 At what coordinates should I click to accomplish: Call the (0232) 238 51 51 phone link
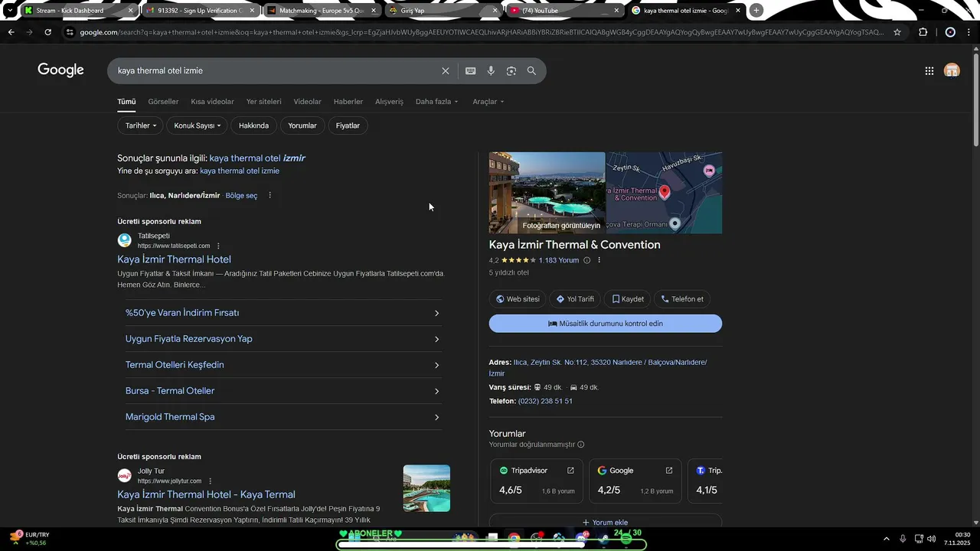point(545,401)
